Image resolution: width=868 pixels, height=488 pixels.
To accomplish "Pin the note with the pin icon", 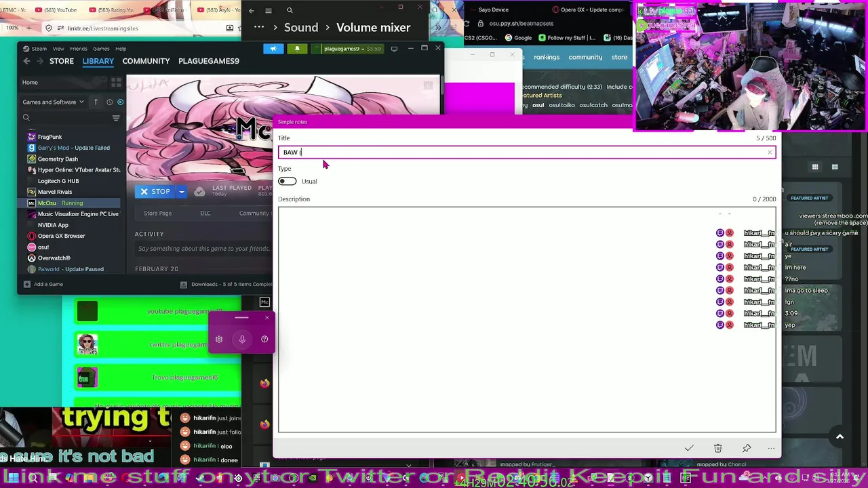I will (747, 448).
